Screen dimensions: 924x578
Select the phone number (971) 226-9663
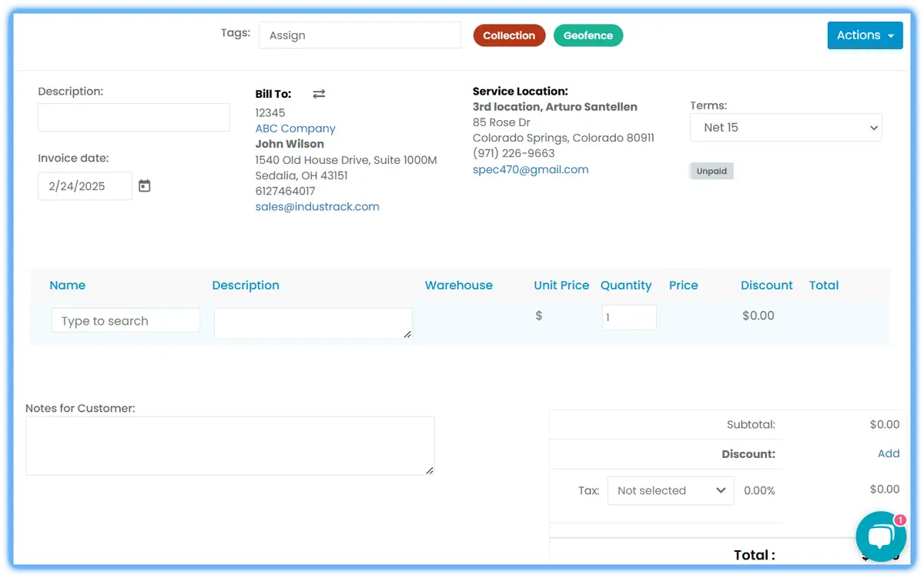coord(514,153)
